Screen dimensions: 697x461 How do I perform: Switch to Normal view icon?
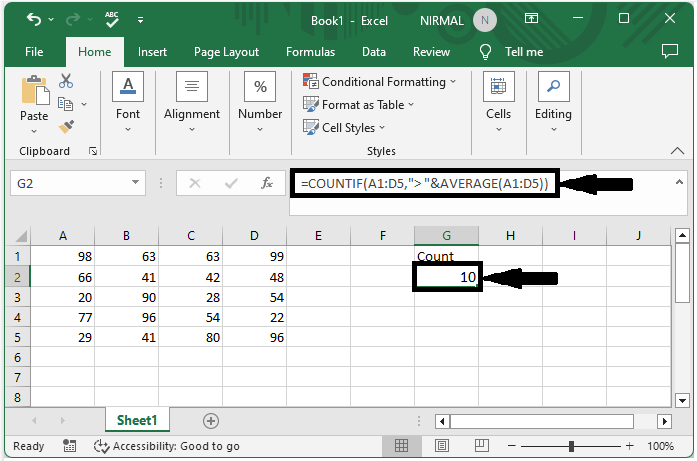401,445
